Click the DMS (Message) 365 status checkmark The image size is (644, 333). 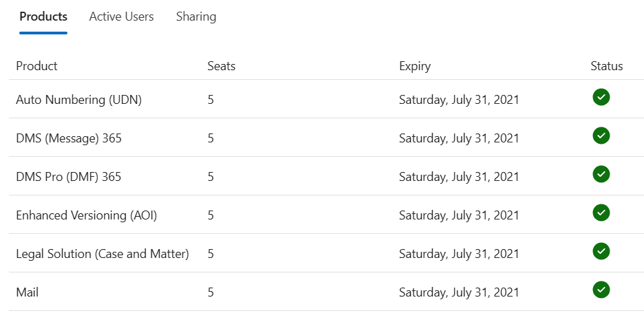[601, 136]
